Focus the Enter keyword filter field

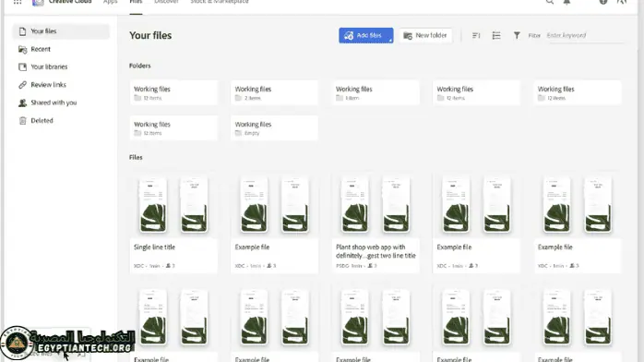point(585,35)
